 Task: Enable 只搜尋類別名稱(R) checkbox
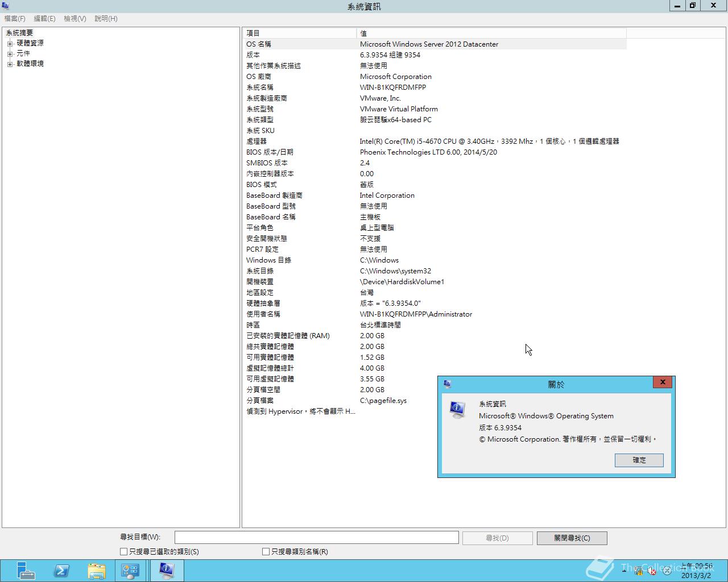266,551
